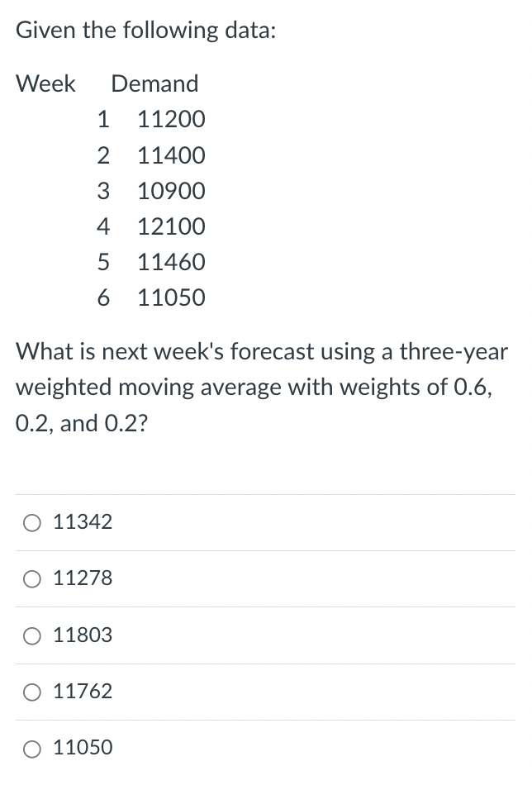Click the radio circle next to 11803
532x785 pixels.
(32, 635)
